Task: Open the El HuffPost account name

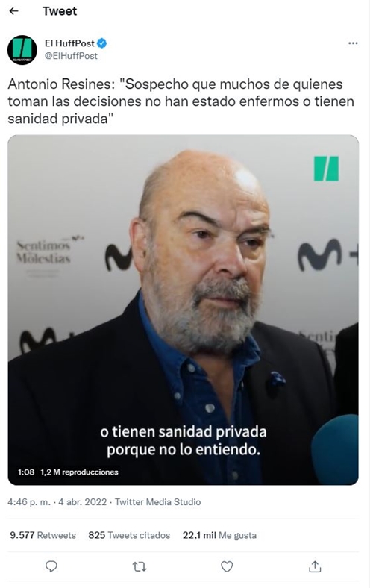Action: (x=69, y=43)
